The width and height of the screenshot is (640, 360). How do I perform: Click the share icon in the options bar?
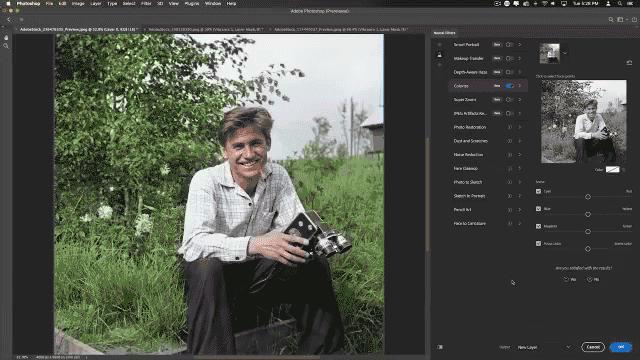tap(634, 20)
